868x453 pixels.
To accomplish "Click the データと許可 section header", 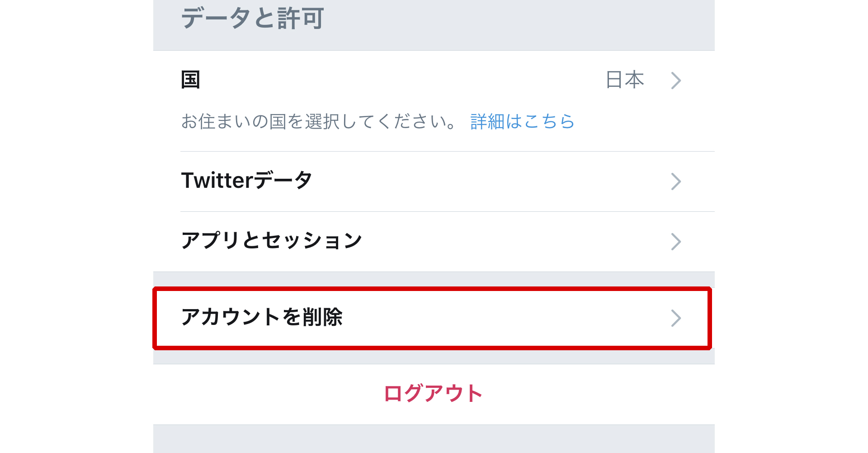I will [x=252, y=19].
